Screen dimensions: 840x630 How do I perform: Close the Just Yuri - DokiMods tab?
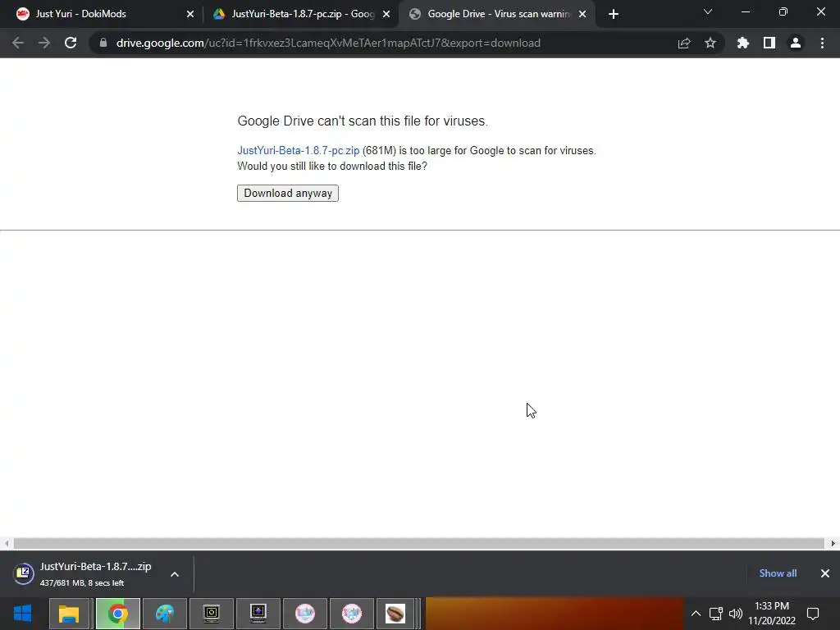(x=190, y=14)
